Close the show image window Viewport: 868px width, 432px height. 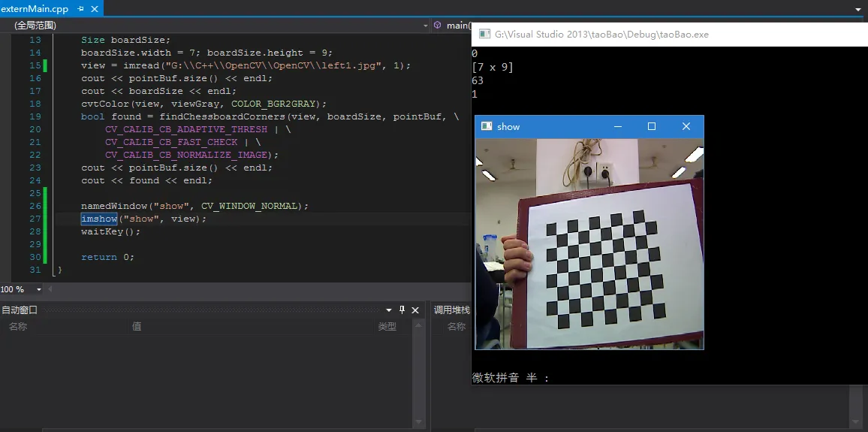686,126
